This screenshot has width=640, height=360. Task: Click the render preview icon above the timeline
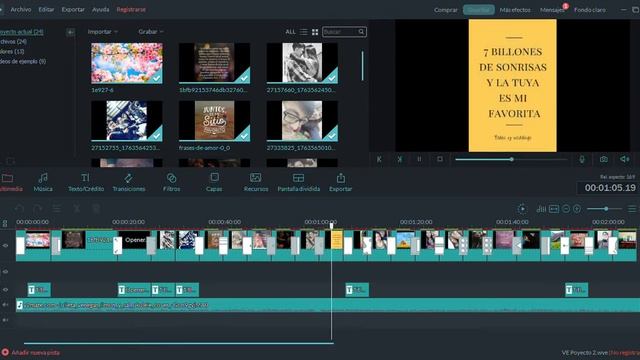[x=522, y=209]
